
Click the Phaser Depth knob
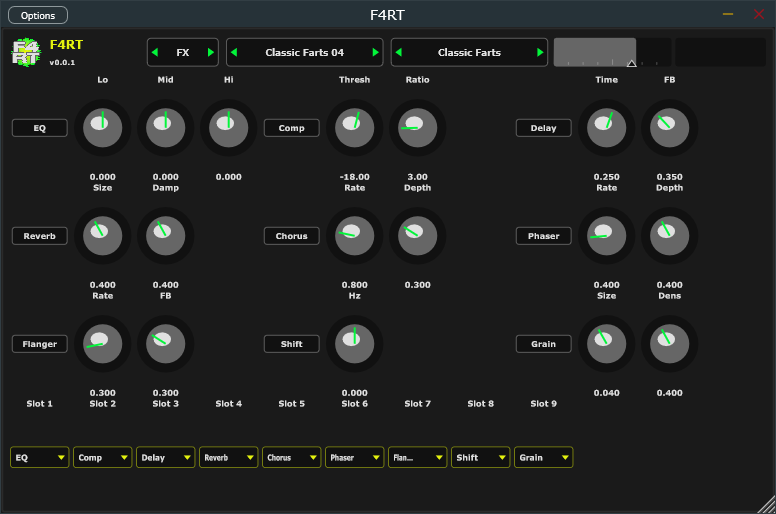pos(670,235)
